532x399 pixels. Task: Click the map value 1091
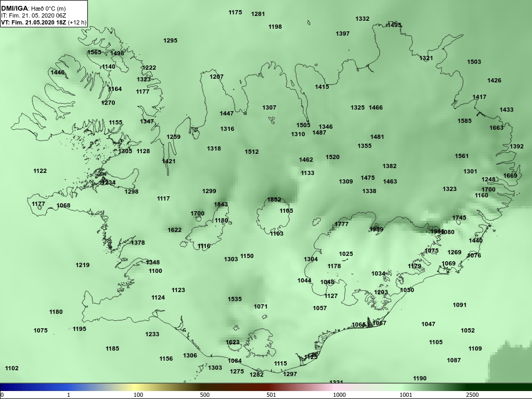(460, 305)
